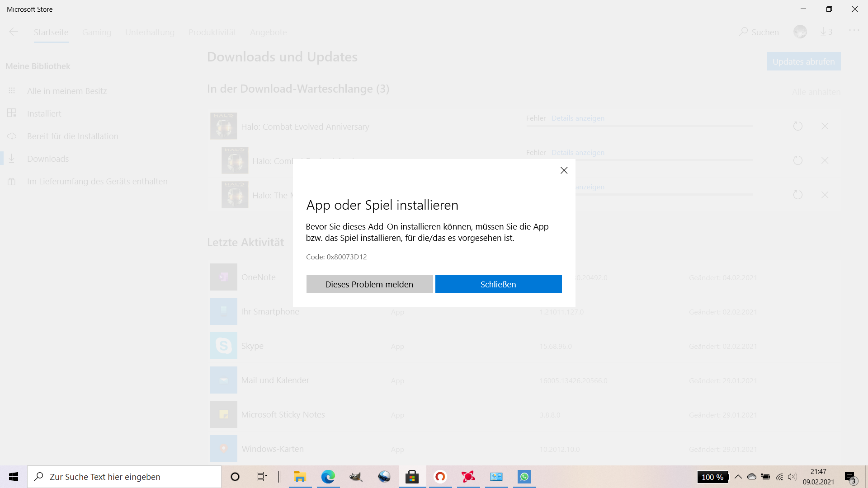868x488 pixels.
Task: Close the error dialog with X
Action: tap(564, 170)
